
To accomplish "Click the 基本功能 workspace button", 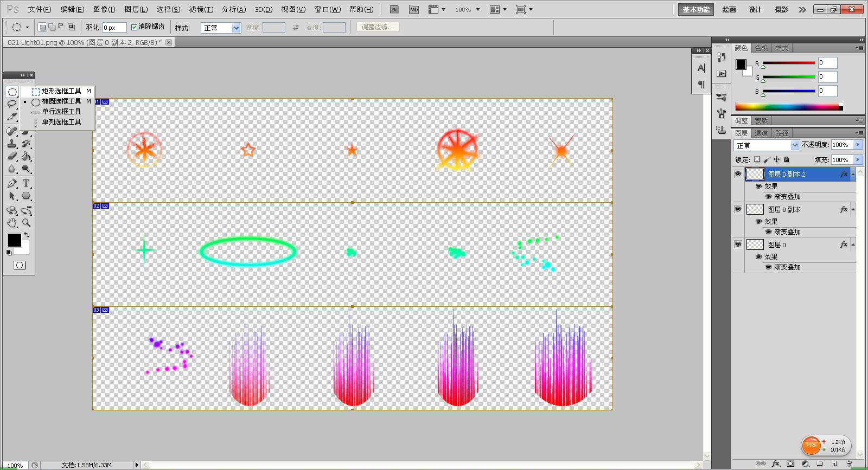I will pos(696,9).
